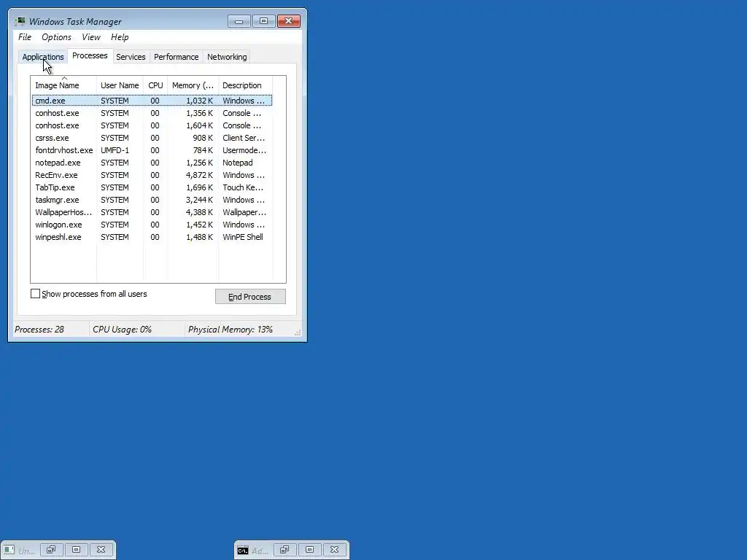Click the End Process button
Screen dimensions: 747x560
pyautogui.click(x=250, y=297)
